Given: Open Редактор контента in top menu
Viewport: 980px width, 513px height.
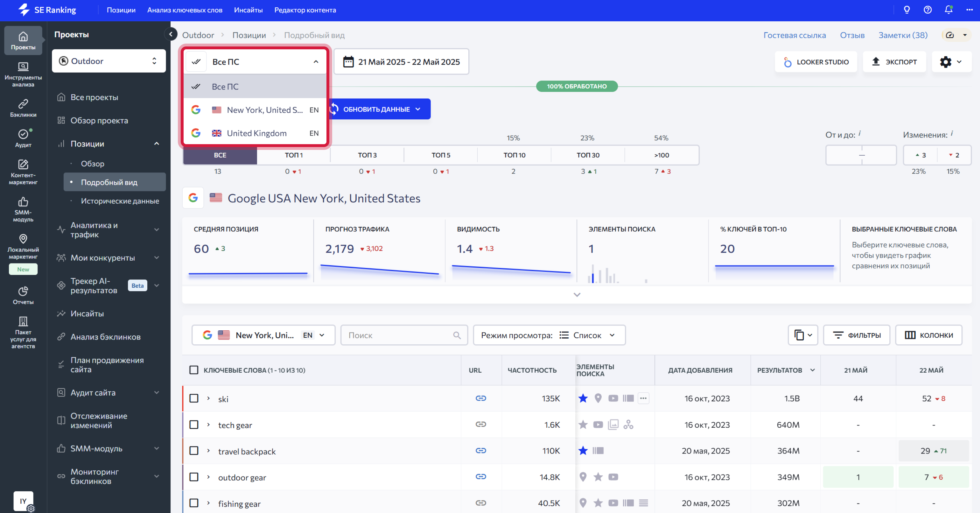Looking at the screenshot, I should (x=305, y=10).
